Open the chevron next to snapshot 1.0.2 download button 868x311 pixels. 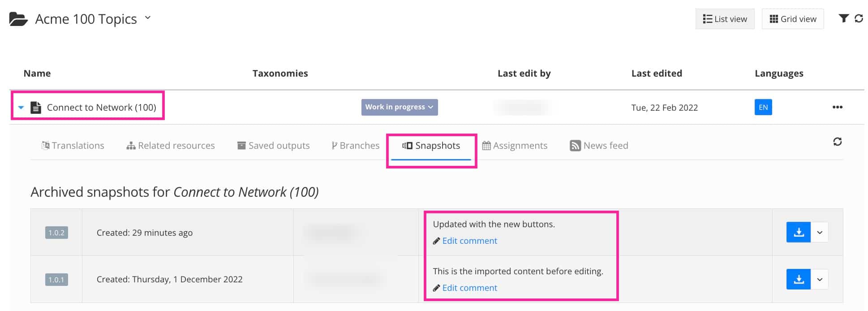tap(821, 232)
